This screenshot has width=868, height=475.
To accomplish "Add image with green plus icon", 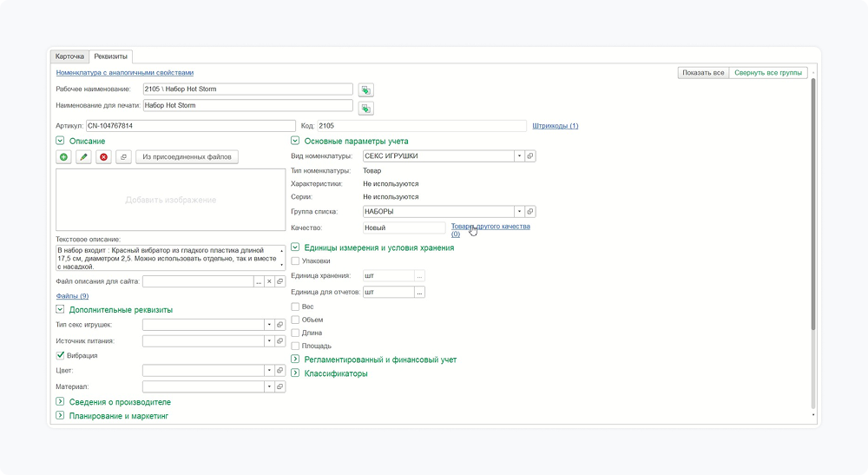I will point(63,156).
